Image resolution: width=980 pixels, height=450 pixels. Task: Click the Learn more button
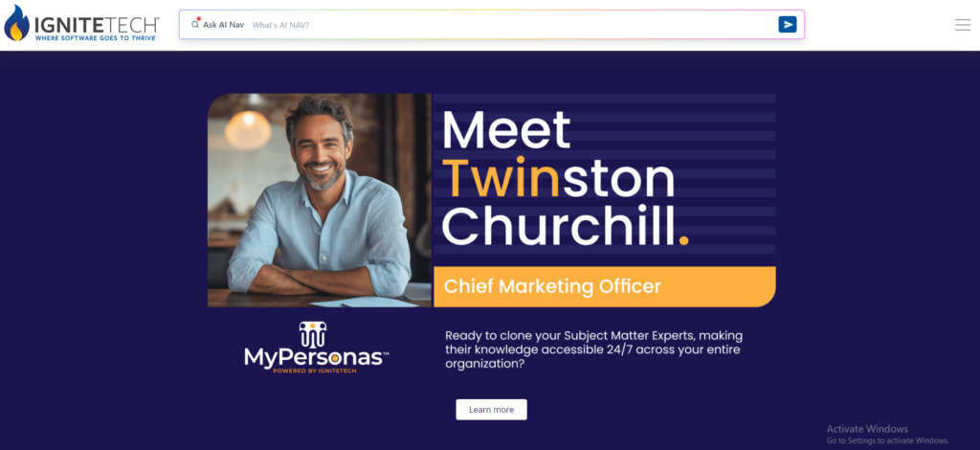tap(491, 410)
